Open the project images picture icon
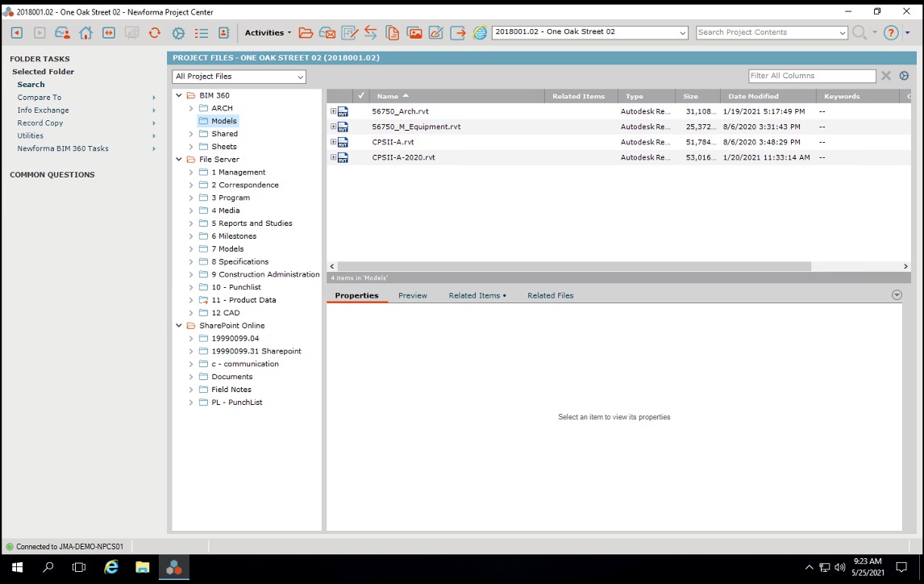This screenshot has height=584, width=924. coord(415,33)
